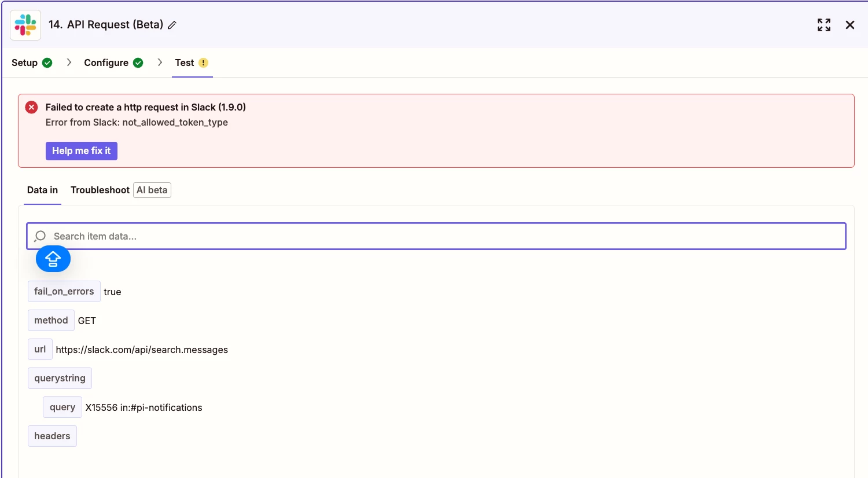Select the Data in tab
Viewport: 868px width, 478px height.
pyautogui.click(x=42, y=190)
